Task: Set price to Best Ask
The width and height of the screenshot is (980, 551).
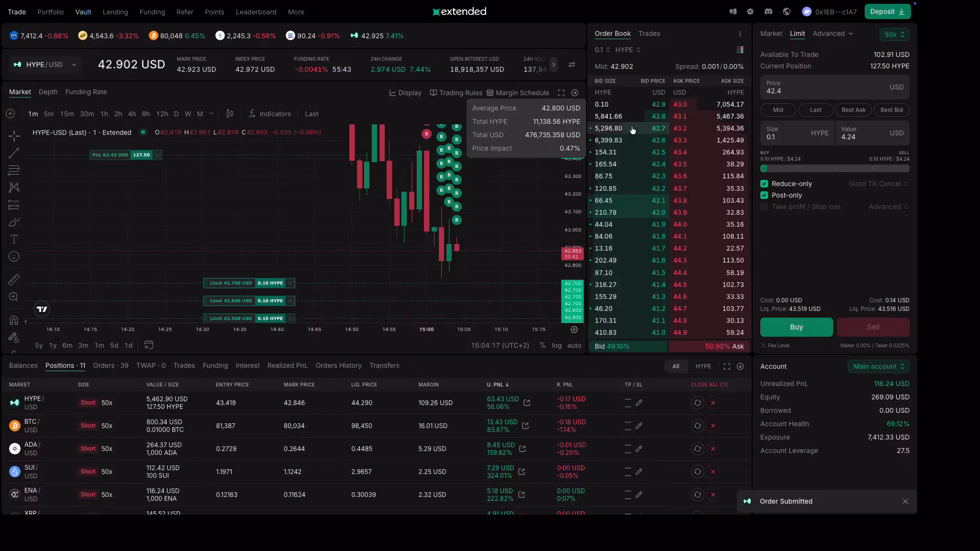Action: tap(854, 110)
